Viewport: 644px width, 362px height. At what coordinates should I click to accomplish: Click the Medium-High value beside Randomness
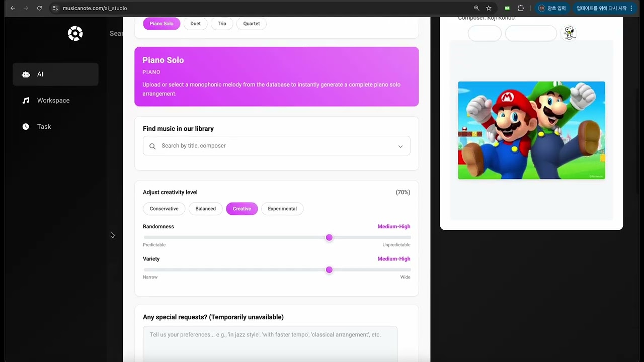[x=394, y=226]
